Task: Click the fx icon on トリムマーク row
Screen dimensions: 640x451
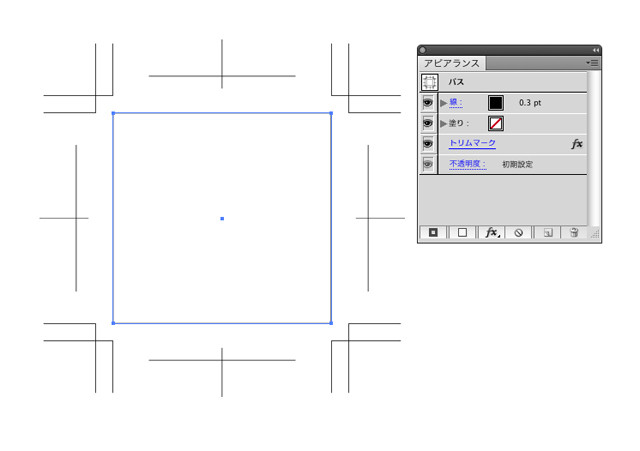Action: point(576,144)
